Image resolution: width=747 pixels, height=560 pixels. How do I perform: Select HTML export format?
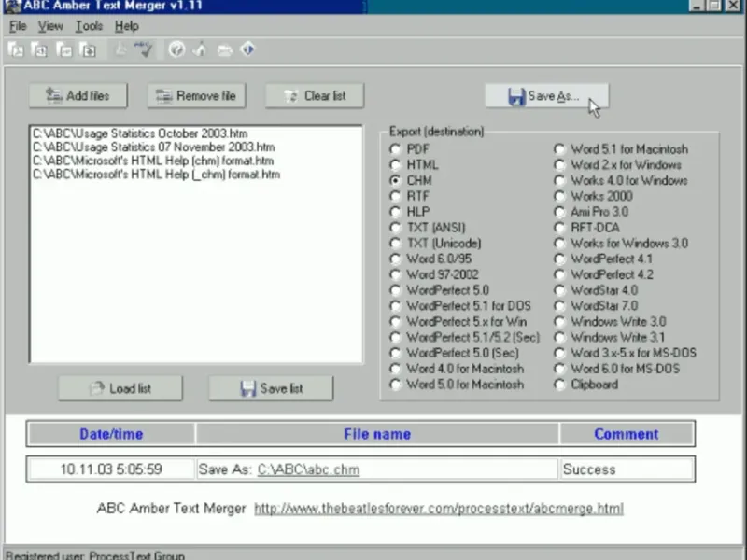click(414, 165)
